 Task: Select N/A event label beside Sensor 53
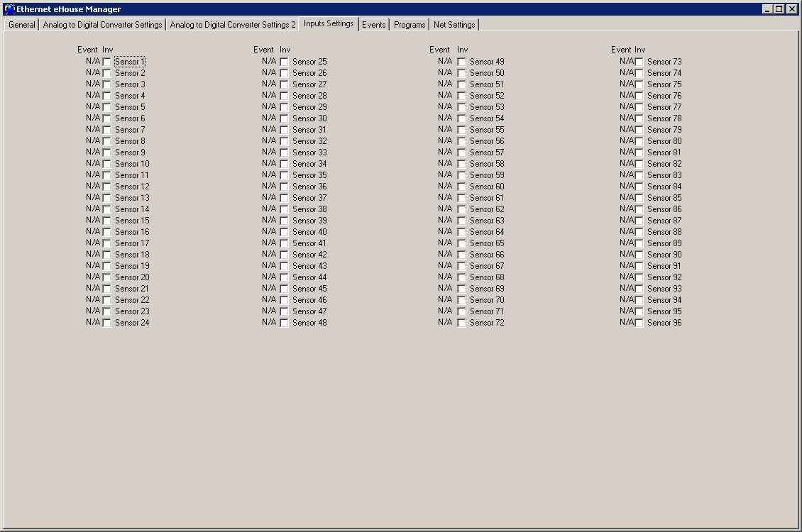(x=445, y=106)
